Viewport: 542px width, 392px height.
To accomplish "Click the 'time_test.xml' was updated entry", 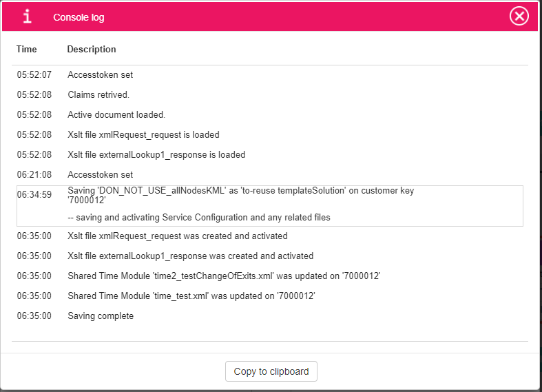I will coord(201,296).
